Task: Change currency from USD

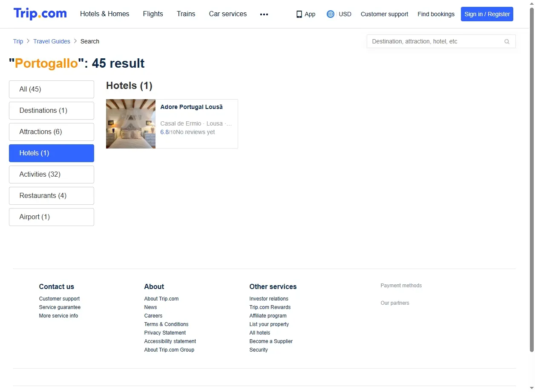Action: [x=345, y=14]
